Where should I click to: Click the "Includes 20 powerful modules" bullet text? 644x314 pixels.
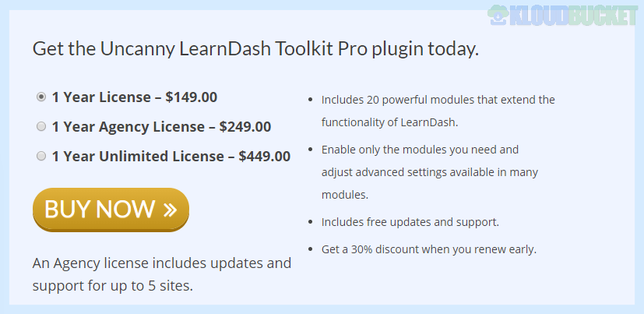click(438, 100)
